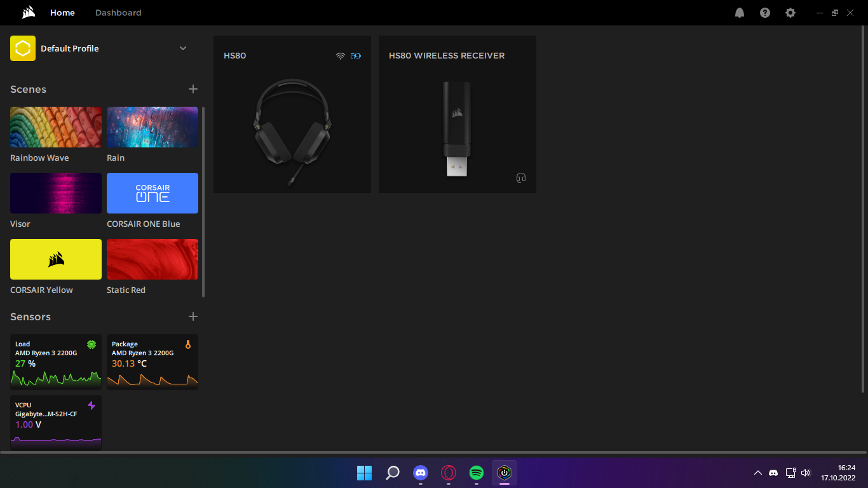868x488 pixels.
Task: Apply the CORSAIR Yellow scene
Action: 56,259
